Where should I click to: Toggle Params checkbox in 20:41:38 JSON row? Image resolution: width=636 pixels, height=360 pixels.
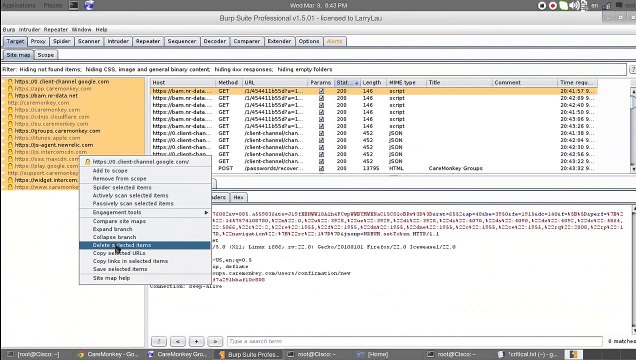click(321, 133)
